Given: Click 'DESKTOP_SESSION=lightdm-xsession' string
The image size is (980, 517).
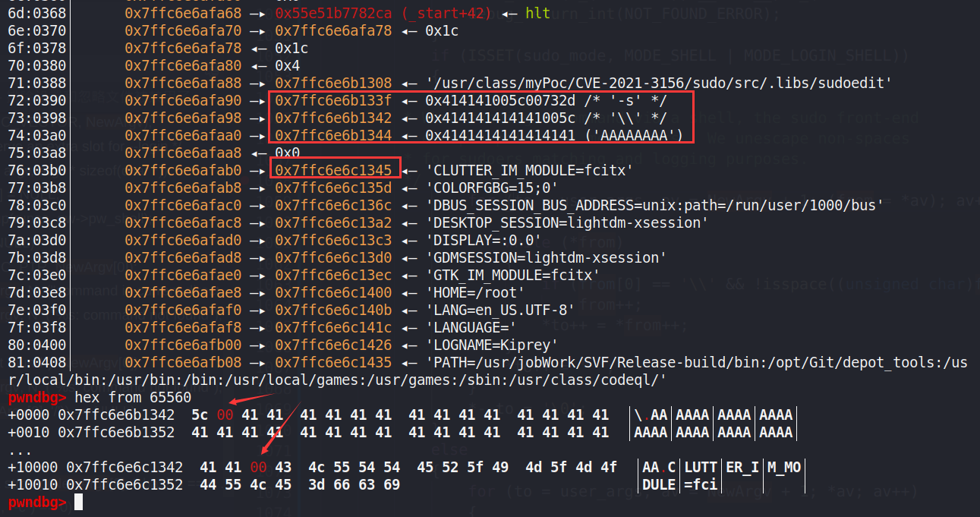Looking at the screenshot, I should click(x=566, y=222).
